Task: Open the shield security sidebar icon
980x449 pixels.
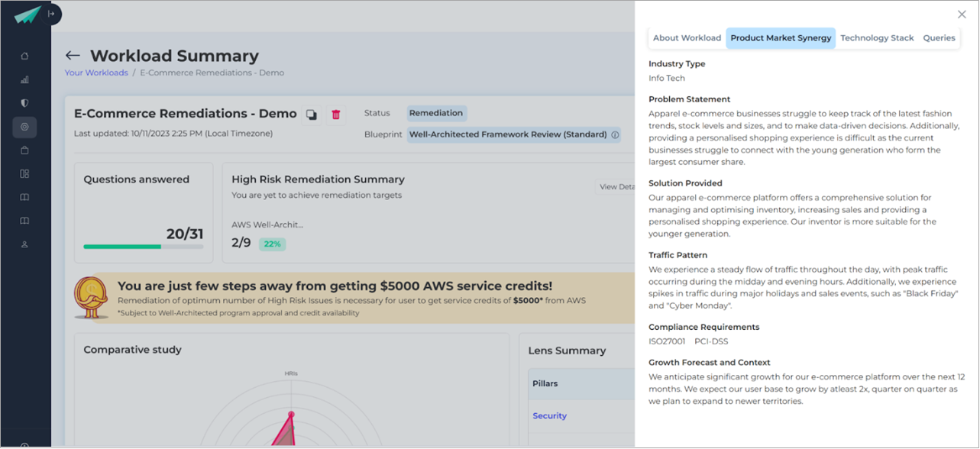Action: pos(24,103)
